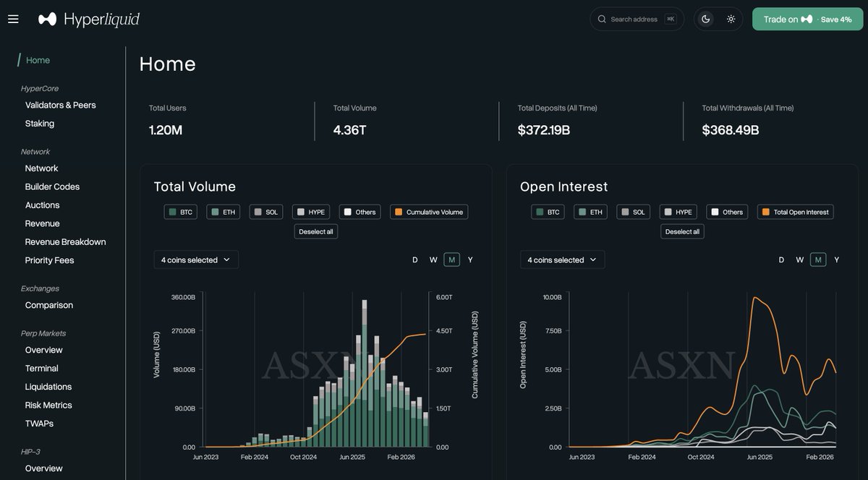Screen dimensions: 868x480
Task: Open Terminal page
Action: point(41,369)
